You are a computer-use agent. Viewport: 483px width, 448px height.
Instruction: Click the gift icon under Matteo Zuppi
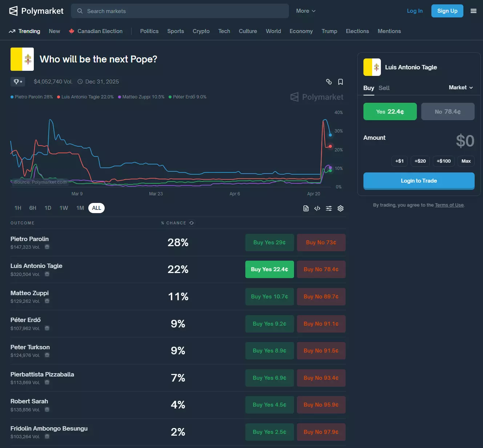click(47, 301)
